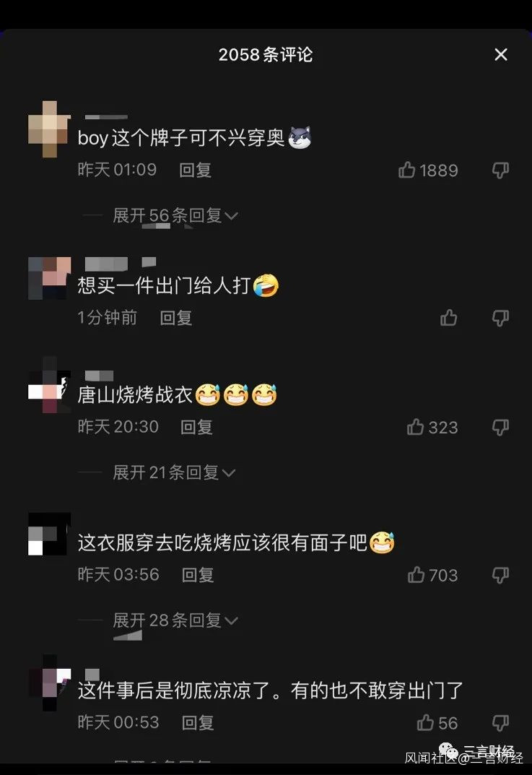Expand 28 replies (展开28条回复)

click(175, 620)
